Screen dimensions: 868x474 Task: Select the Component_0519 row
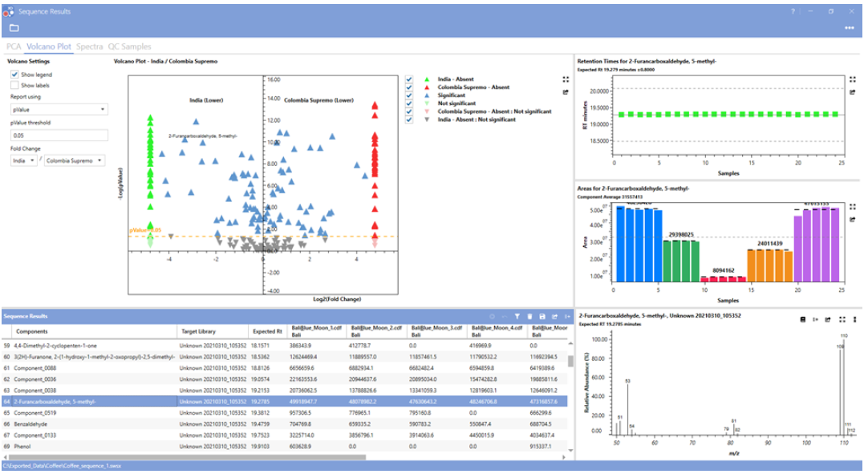click(285, 412)
